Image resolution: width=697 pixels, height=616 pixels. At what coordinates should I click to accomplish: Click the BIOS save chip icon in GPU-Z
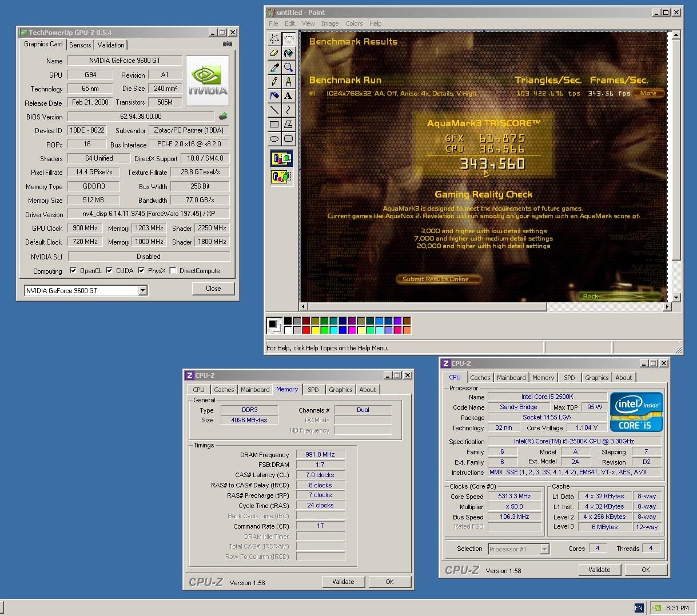pyautogui.click(x=223, y=116)
